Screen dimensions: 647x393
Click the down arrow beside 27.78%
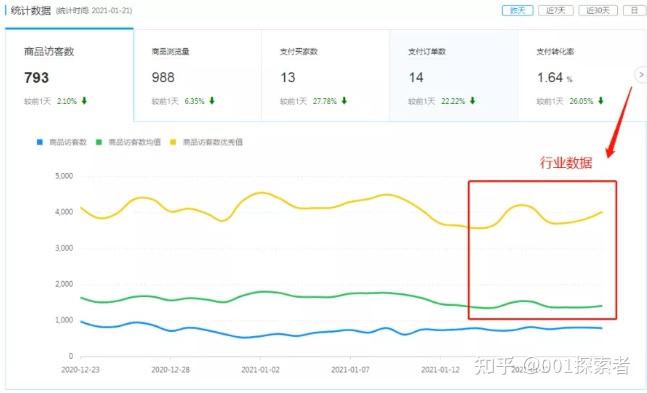(x=344, y=101)
